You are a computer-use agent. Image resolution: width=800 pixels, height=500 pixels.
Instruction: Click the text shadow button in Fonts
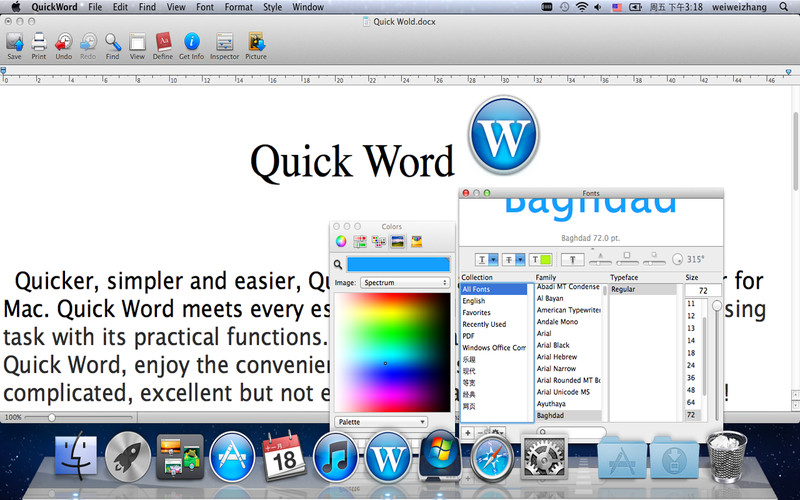(x=572, y=260)
